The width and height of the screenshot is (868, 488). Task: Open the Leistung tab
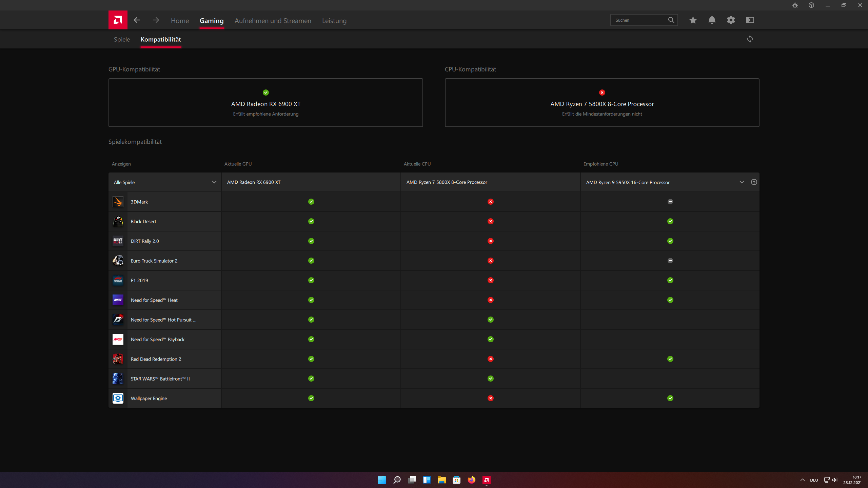pos(334,21)
